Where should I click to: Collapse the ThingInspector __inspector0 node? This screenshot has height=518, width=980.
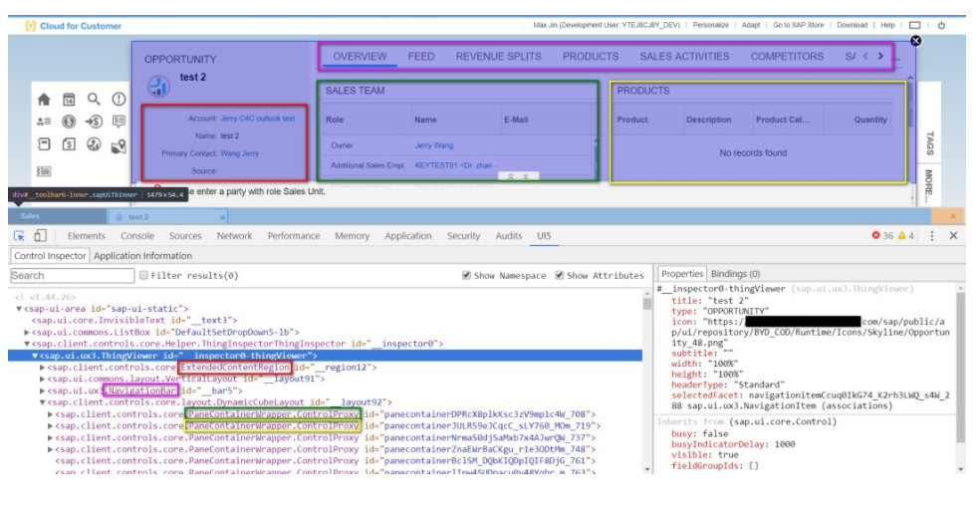pos(27,344)
